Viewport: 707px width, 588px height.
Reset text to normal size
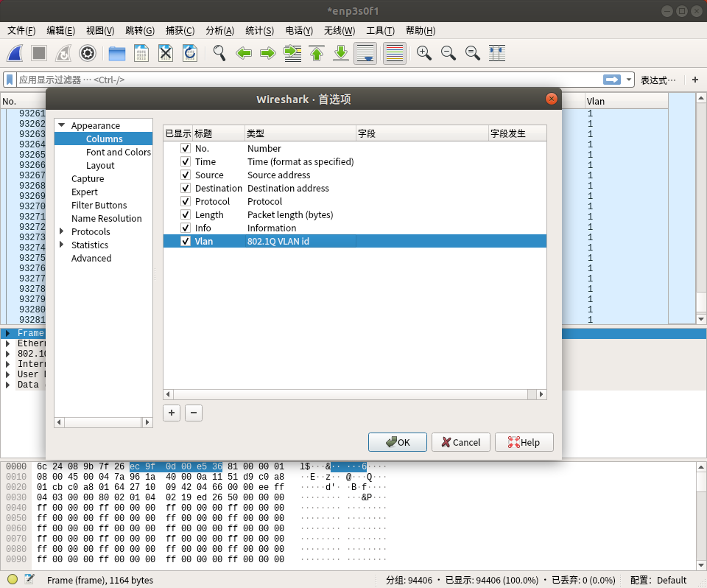pyautogui.click(x=473, y=53)
